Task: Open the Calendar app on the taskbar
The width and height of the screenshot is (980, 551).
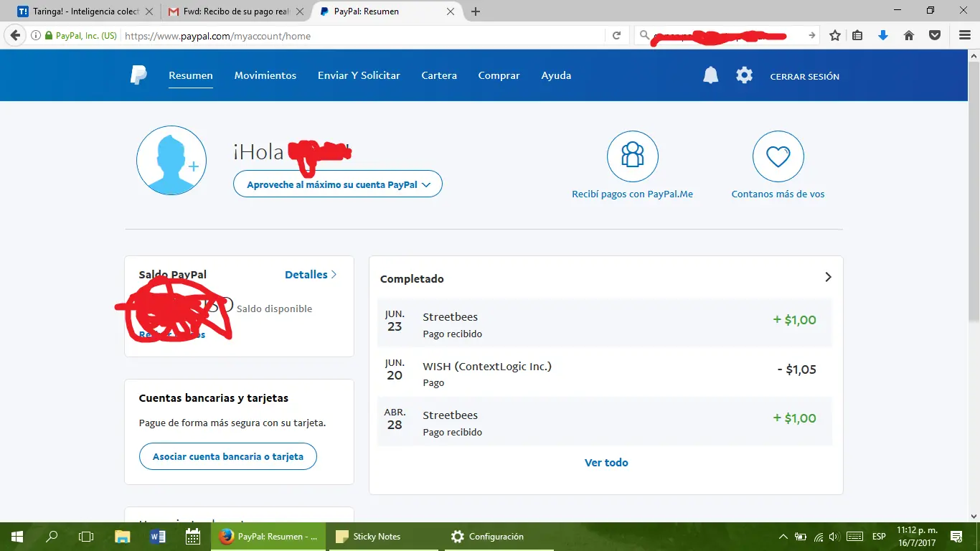Action: point(193,537)
